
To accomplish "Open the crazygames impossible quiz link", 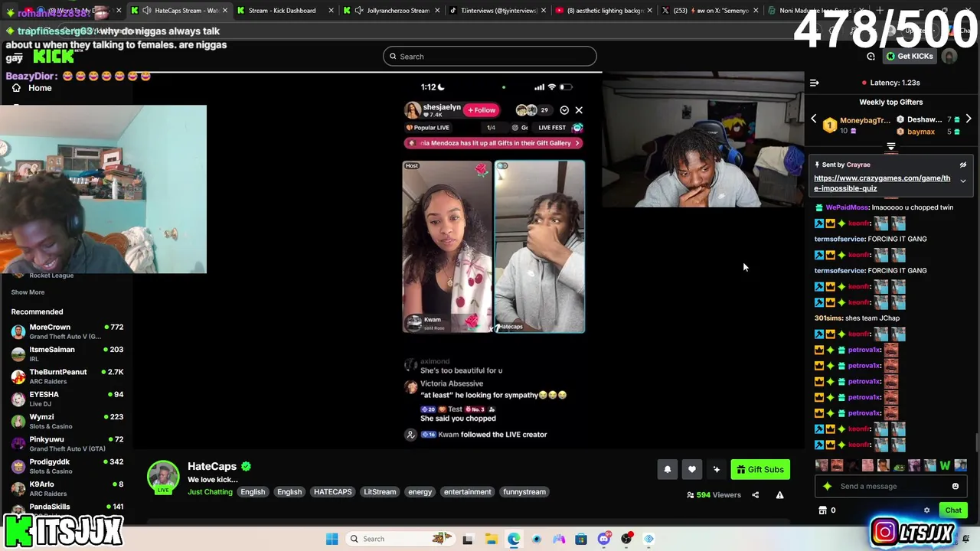I will click(x=882, y=183).
